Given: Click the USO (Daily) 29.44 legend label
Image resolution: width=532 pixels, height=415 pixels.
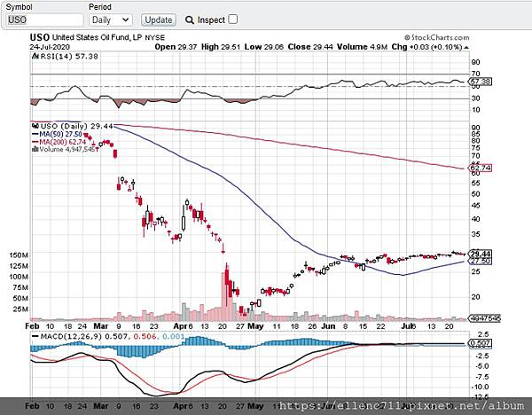Looking at the screenshot, I should point(76,126).
